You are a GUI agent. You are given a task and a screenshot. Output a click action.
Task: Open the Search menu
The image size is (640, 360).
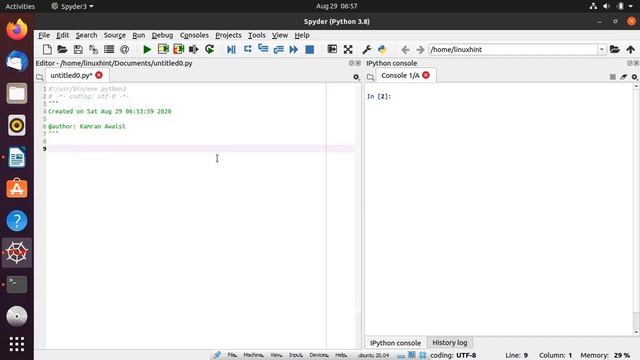(86, 35)
